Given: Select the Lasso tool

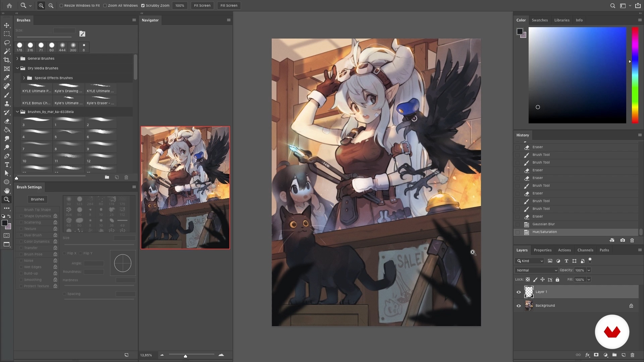Looking at the screenshot, I should click(7, 43).
